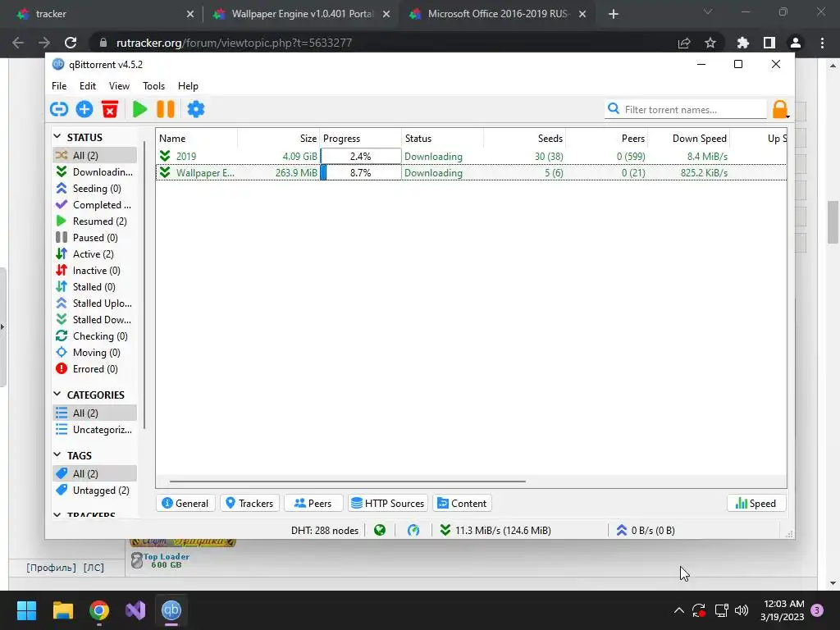840x630 pixels.
Task: Click global download speed in status bar
Action: point(495,531)
